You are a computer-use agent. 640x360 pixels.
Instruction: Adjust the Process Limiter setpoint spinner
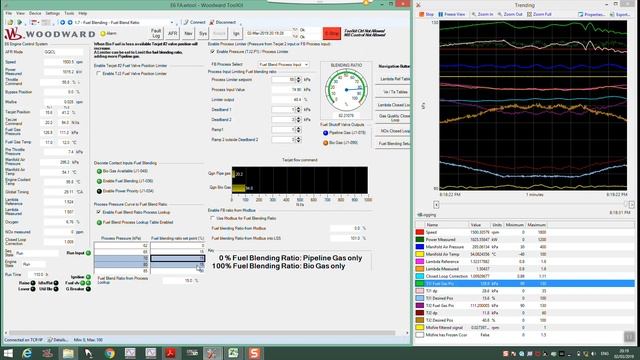[298, 80]
